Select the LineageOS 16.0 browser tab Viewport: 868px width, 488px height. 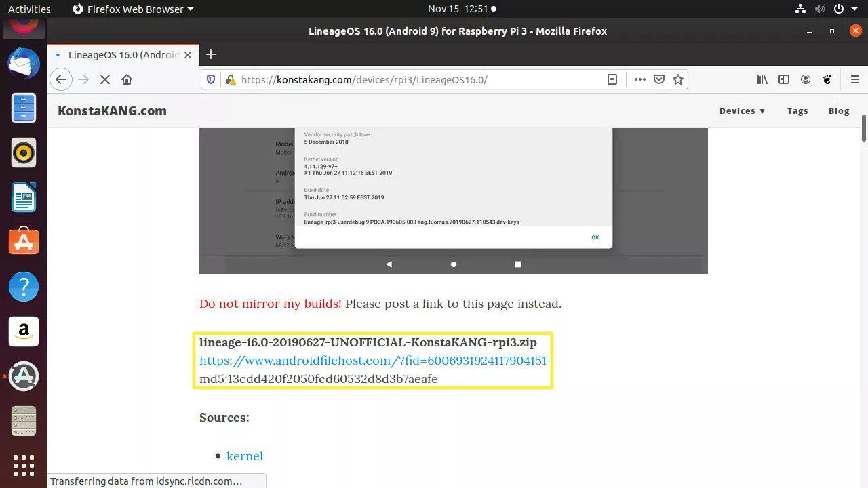coord(123,55)
